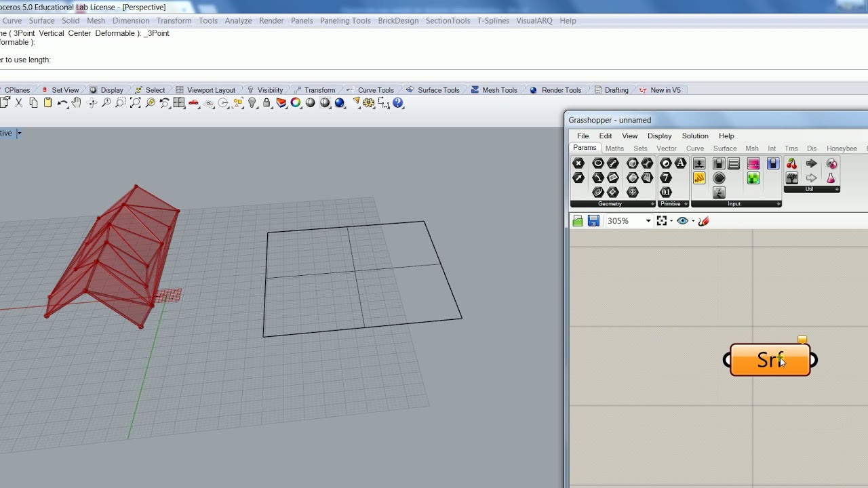Click the Rhino Undo arrow icon
This screenshot has height=488, width=868.
click(x=62, y=103)
